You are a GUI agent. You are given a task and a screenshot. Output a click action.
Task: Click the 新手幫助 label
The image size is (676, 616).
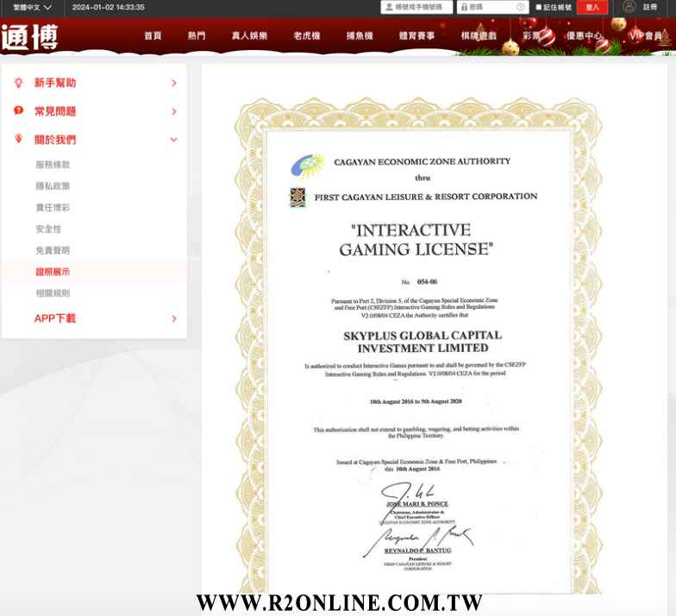pyautogui.click(x=55, y=83)
